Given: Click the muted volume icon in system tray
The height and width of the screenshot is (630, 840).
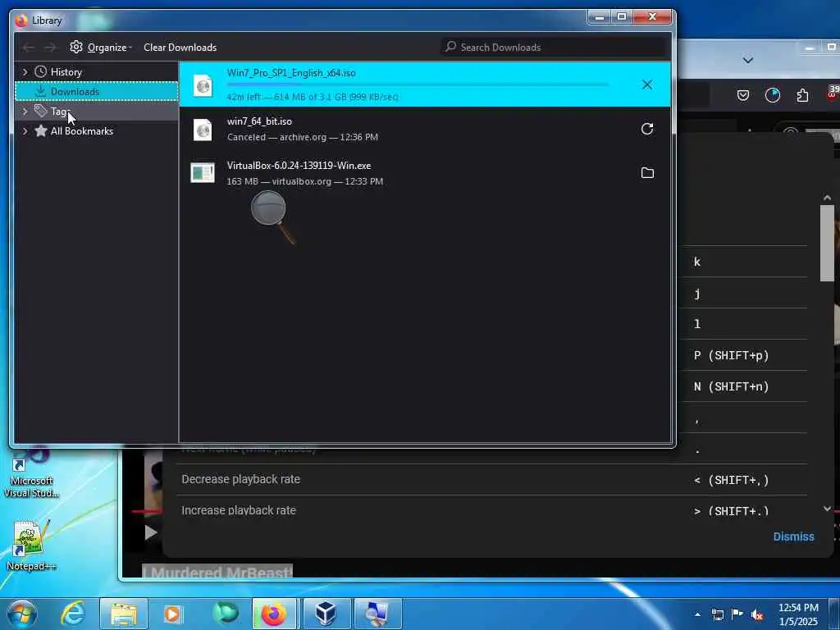Looking at the screenshot, I should [x=757, y=614].
